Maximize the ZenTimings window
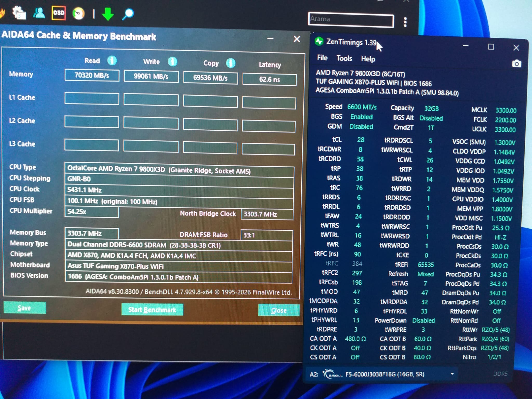The height and width of the screenshot is (399, 532). (x=491, y=47)
